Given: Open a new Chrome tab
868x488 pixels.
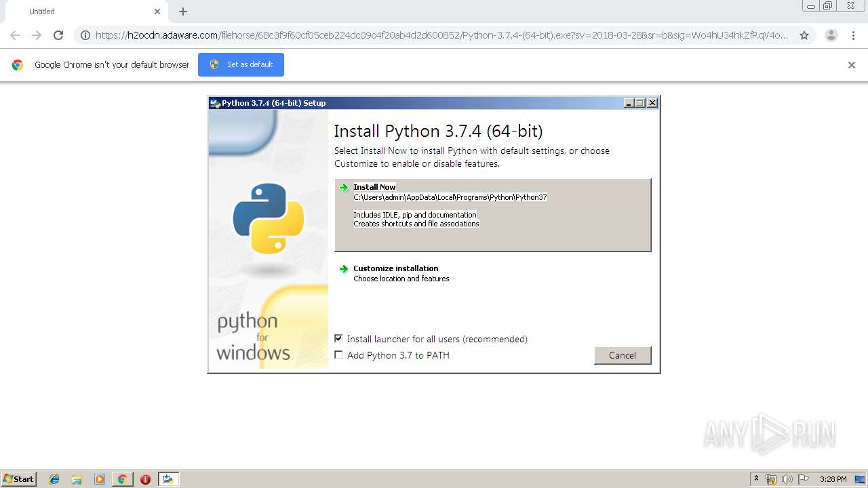Looking at the screenshot, I should click(x=183, y=12).
